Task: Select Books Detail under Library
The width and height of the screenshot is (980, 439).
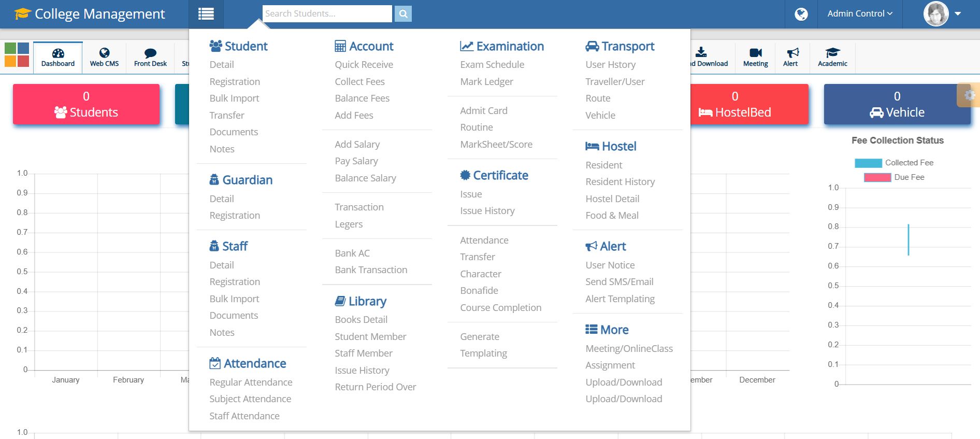Action: pyautogui.click(x=361, y=319)
